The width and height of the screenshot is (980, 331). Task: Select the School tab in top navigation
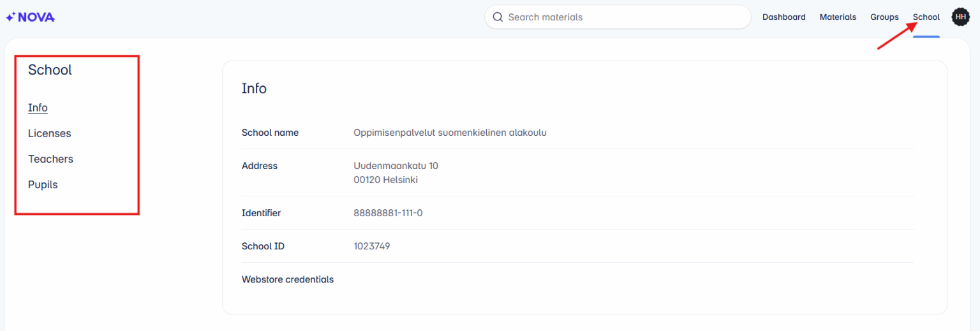926,17
